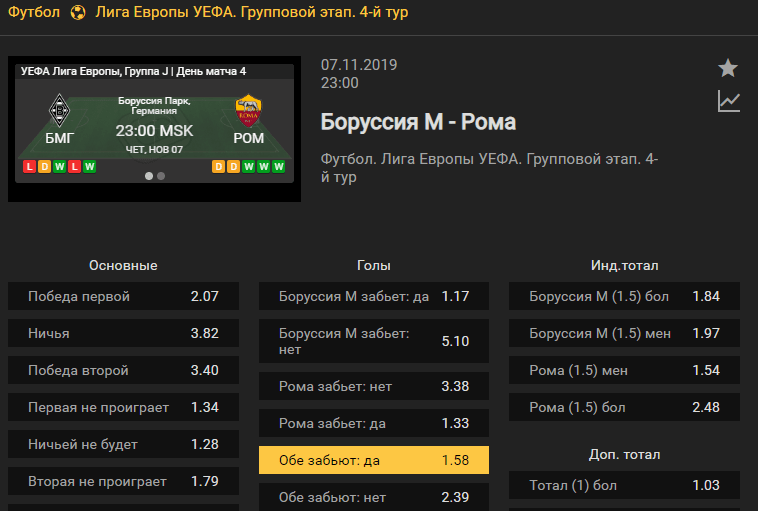Click Roma's last green W form badge
The width and height of the screenshot is (758, 511).
(x=278, y=167)
